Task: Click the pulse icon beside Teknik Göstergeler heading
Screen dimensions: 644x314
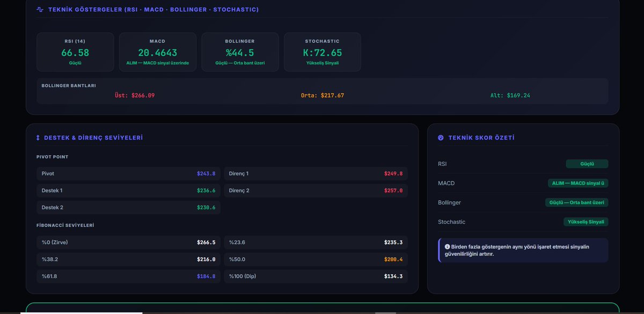Action: [x=40, y=10]
